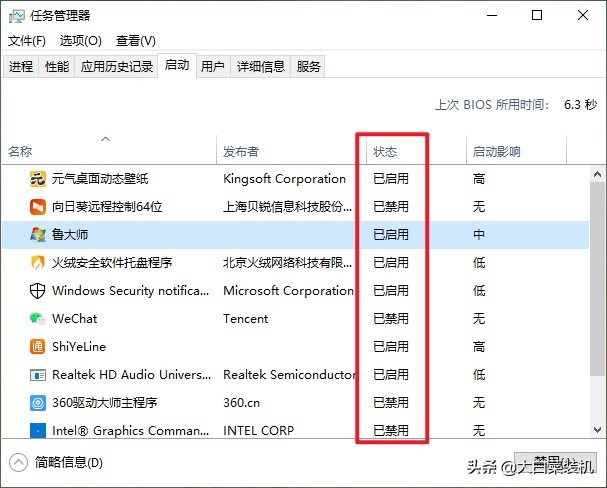Screen dimensions: 607x488
Task: Click the INTEL CORP publisher cell
Action: [259, 430]
